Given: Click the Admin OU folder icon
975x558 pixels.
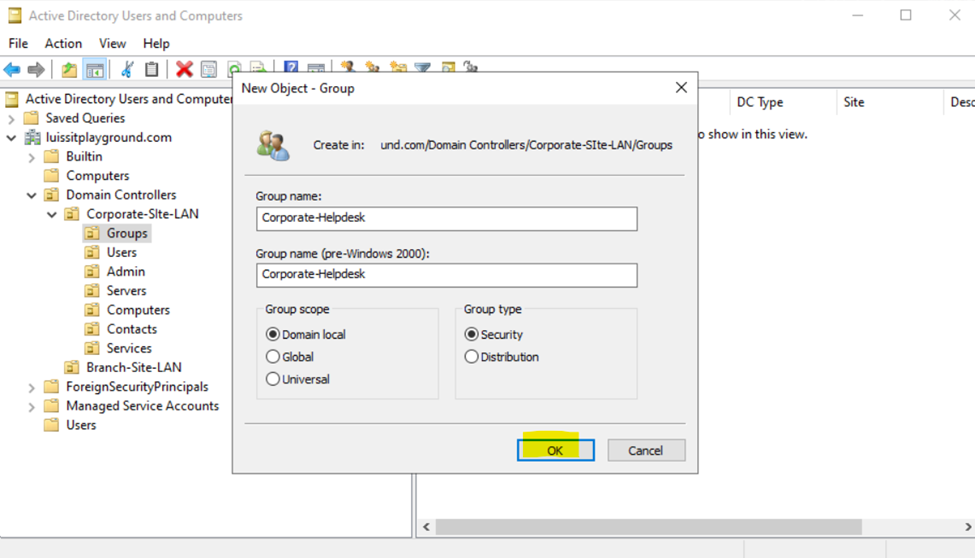Looking at the screenshot, I should 92,271.
